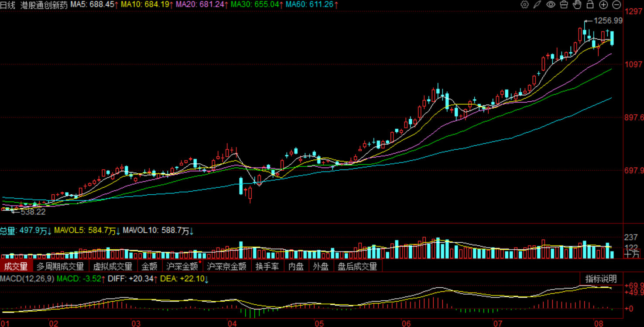Viewport: 644px width, 327px height.
Task: Click price axis label 1297
Action: [634, 11]
